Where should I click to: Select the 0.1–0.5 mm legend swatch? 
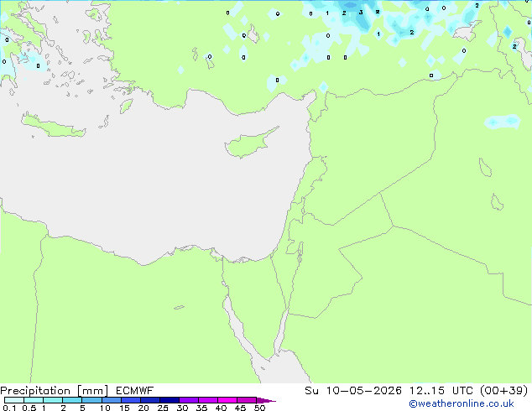tap(14, 400)
